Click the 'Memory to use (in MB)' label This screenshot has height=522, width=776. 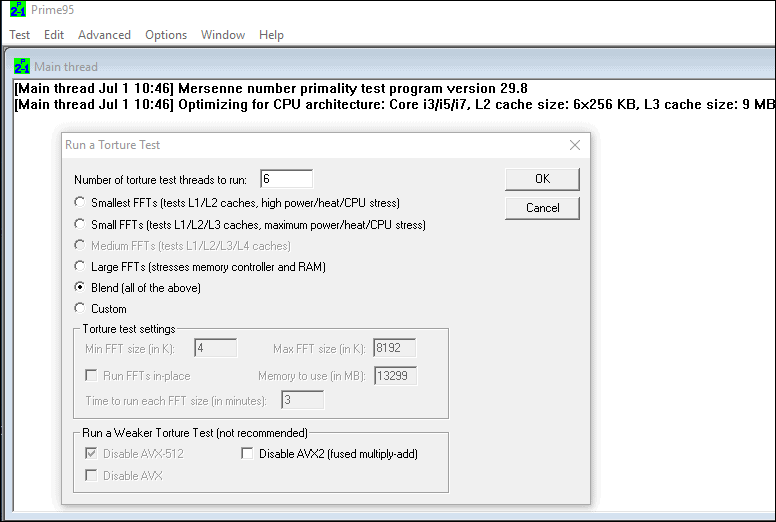pos(312,376)
